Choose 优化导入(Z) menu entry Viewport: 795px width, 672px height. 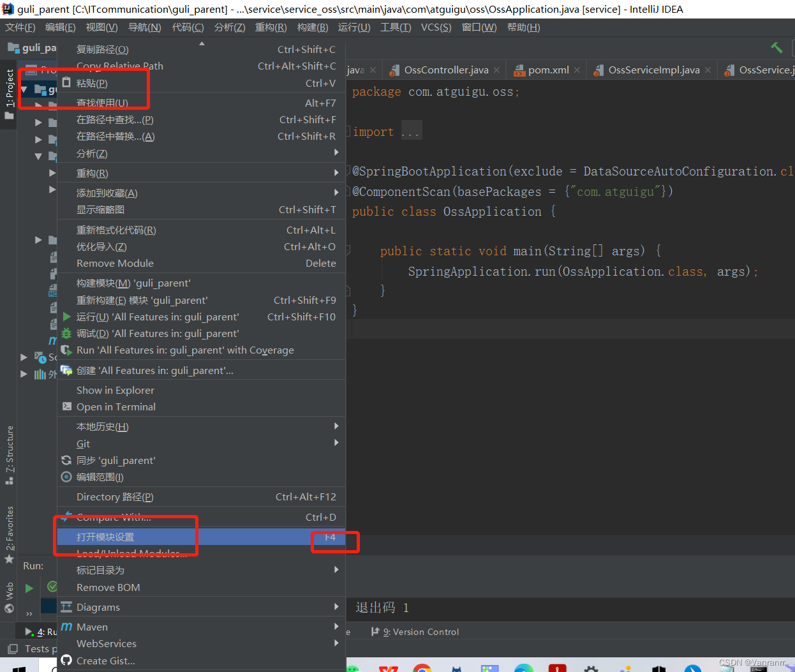pyautogui.click(x=201, y=246)
